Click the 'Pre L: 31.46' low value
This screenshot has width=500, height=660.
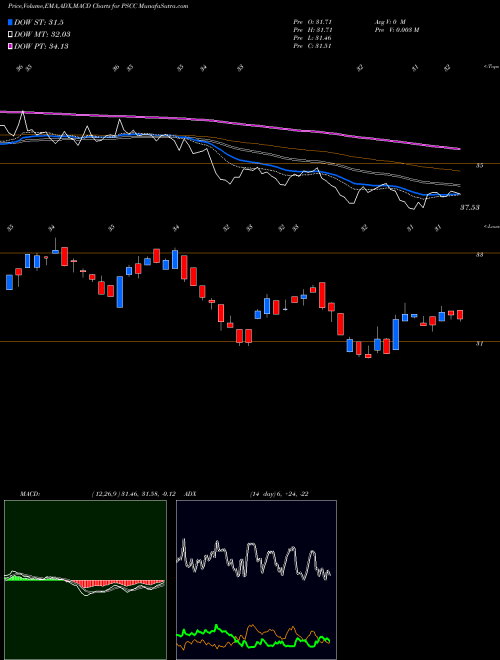tap(312, 38)
